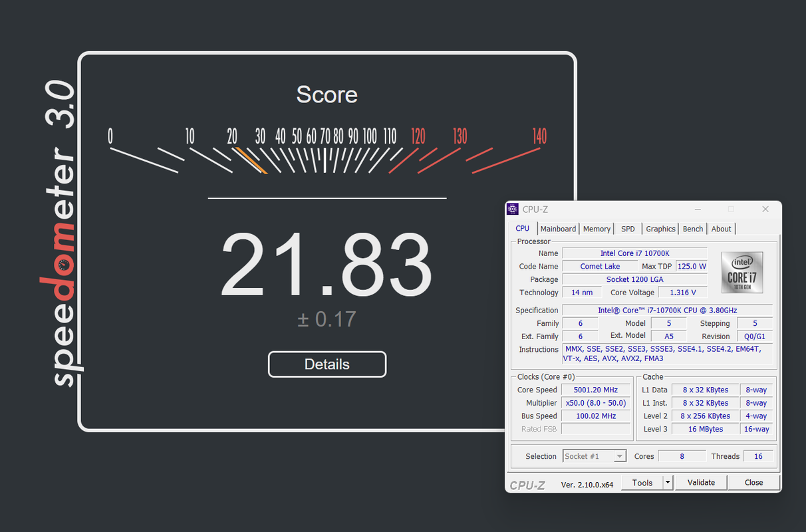
Task: Click the Score heading
Action: [x=327, y=94]
